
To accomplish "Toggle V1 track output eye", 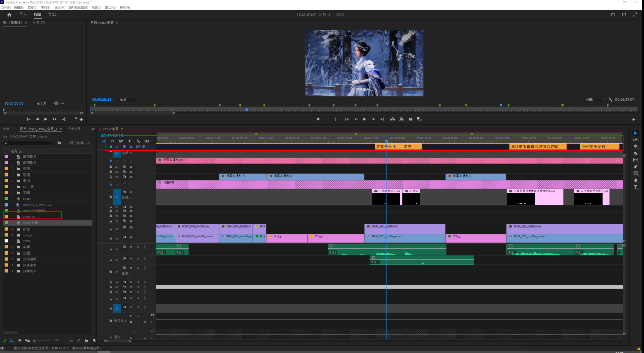I will pos(131,237).
